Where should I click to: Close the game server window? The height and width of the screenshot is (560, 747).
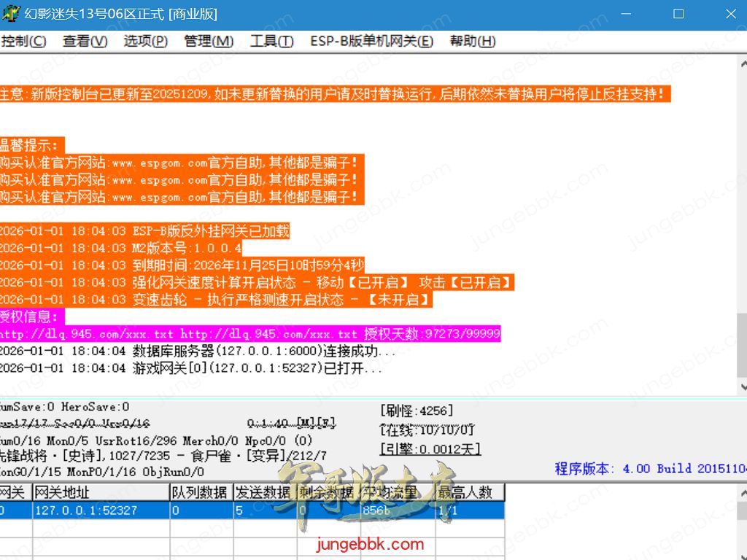(731, 14)
